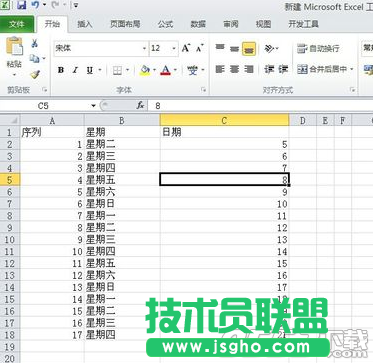
Task: Toggle Align Text Right
Action: click(x=249, y=69)
